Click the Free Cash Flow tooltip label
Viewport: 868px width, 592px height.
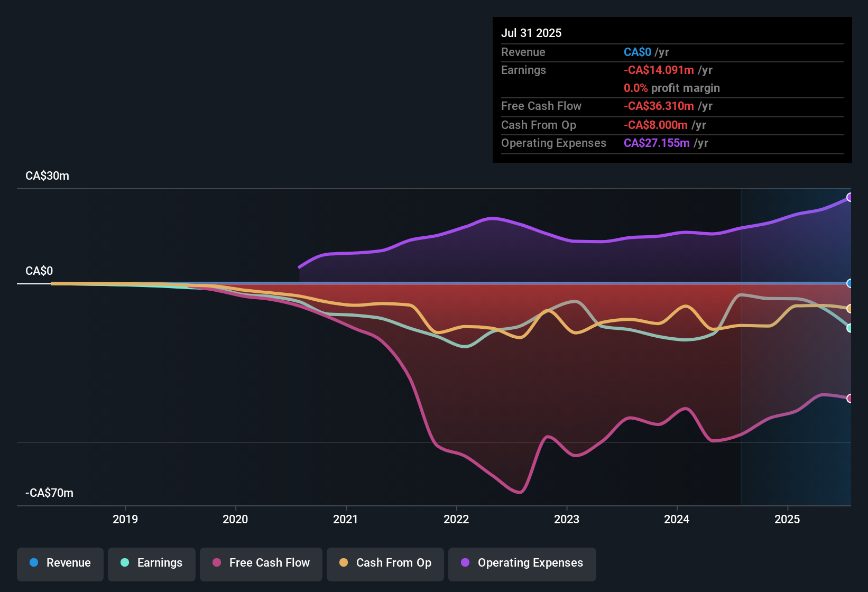541,106
